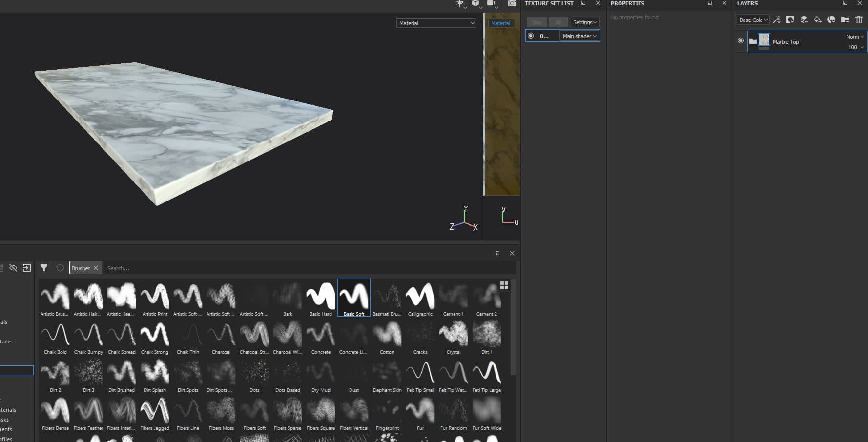The height and width of the screenshot is (442, 868).
Task: Select the Bark brush
Action: 288,298
